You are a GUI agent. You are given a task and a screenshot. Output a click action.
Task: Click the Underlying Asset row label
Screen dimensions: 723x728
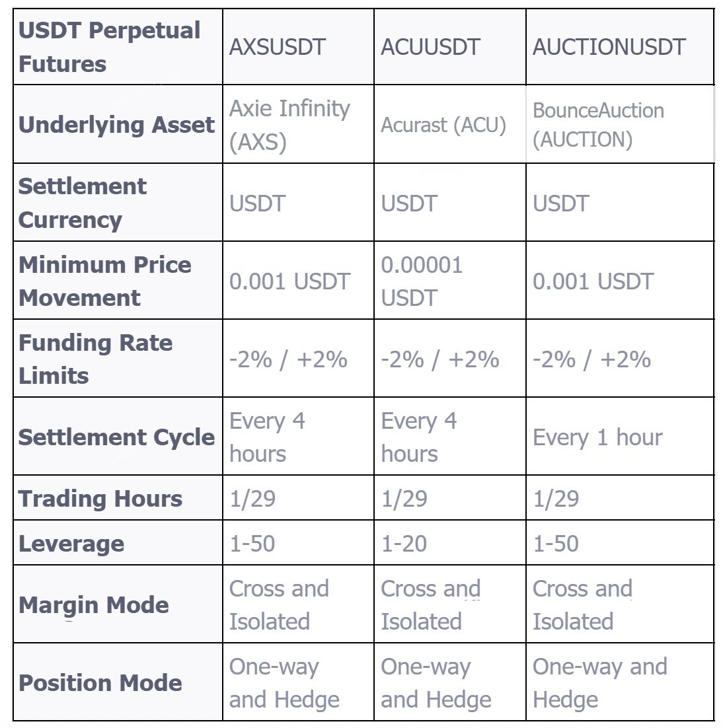117,125
